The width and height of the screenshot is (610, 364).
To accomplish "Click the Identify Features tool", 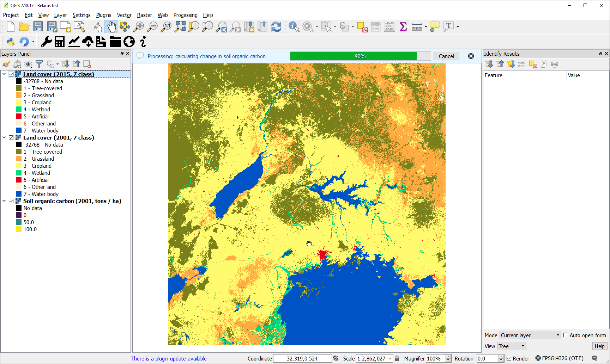I will (x=294, y=27).
